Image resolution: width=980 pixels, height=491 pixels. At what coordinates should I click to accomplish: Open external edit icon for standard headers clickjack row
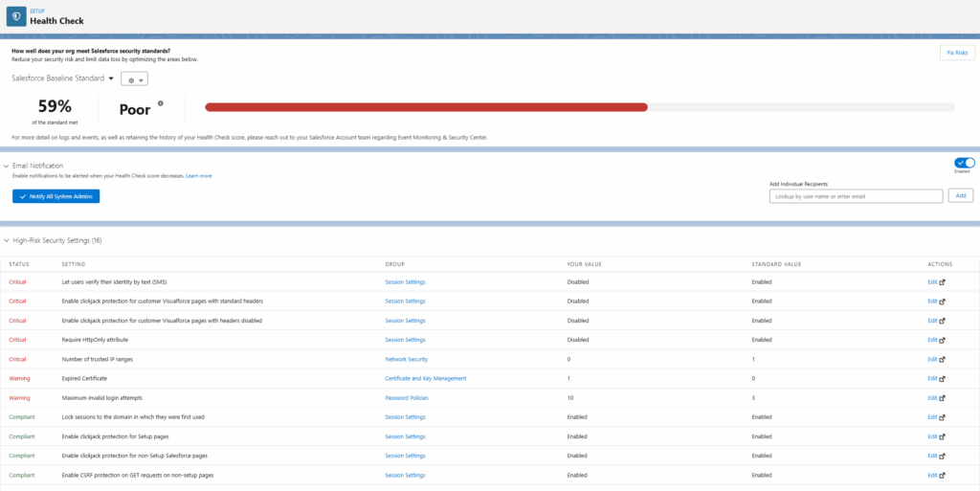(x=942, y=301)
